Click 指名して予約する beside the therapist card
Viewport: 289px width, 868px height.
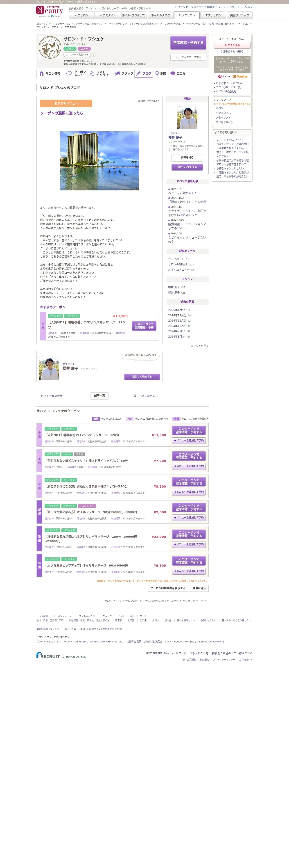(142, 377)
